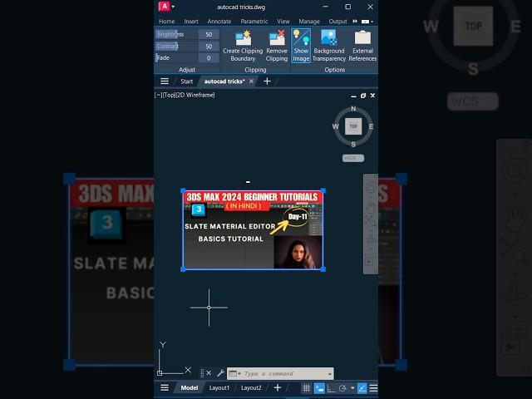Click the S compass direction on ViewCube
Viewport: 532px width, 399px height.
[353, 145]
